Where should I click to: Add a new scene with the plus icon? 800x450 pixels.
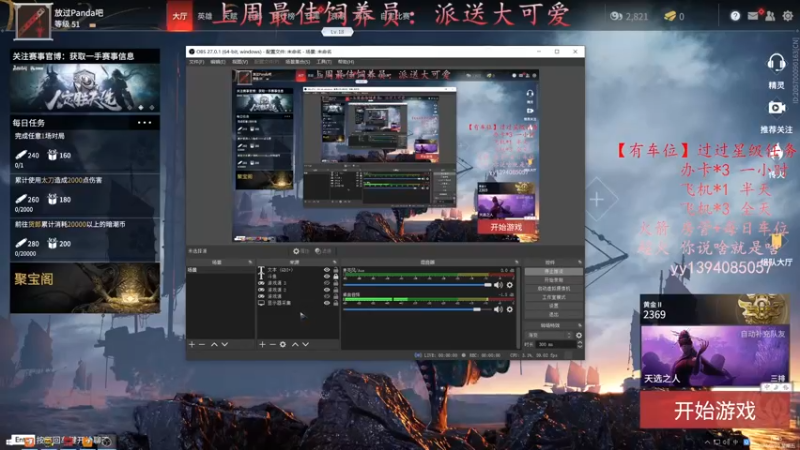(192, 344)
